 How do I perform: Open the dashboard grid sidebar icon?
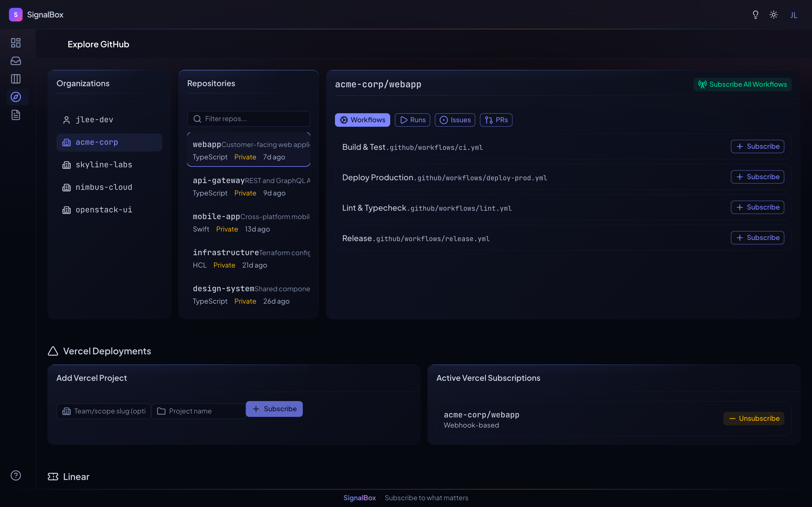click(x=16, y=43)
